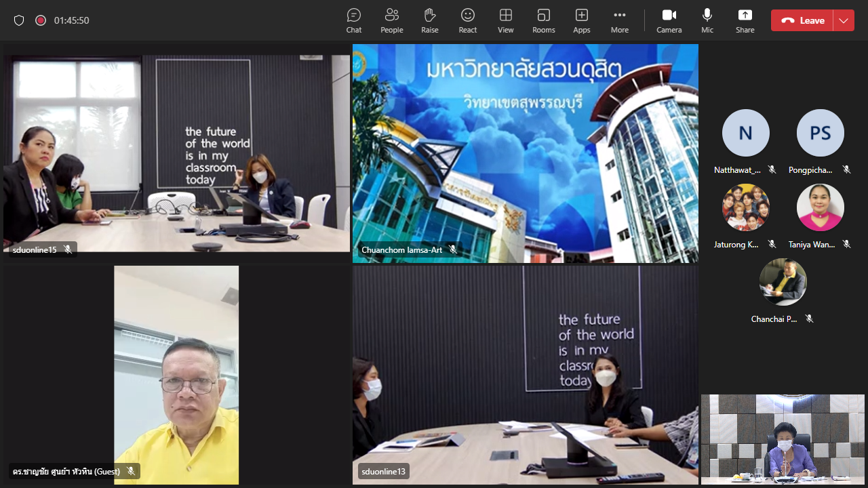Click the Natthawat N avatar

[746, 133]
